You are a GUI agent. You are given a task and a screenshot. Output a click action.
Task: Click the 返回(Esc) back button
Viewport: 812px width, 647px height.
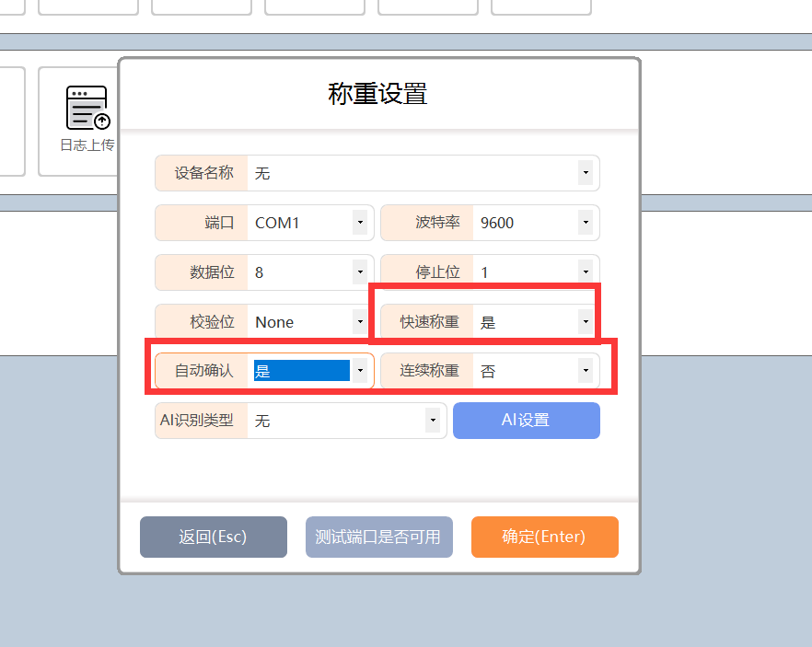coord(214,537)
